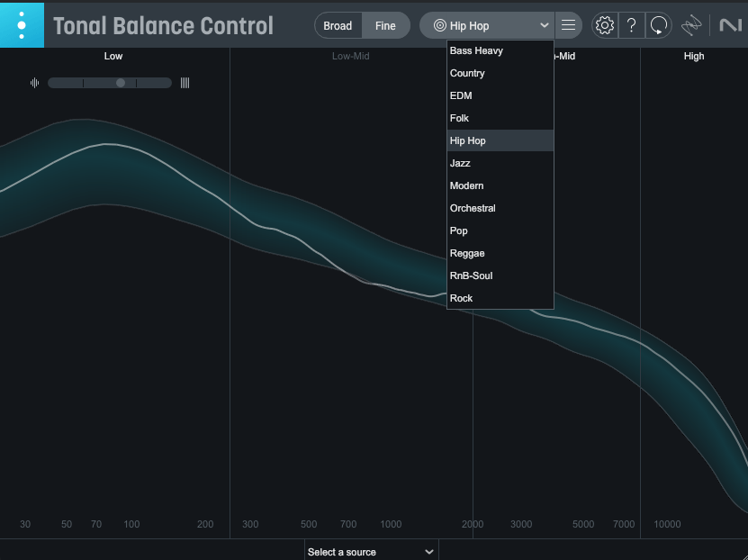Click the 300 frequency axis label
The image size is (748, 560).
(250, 524)
